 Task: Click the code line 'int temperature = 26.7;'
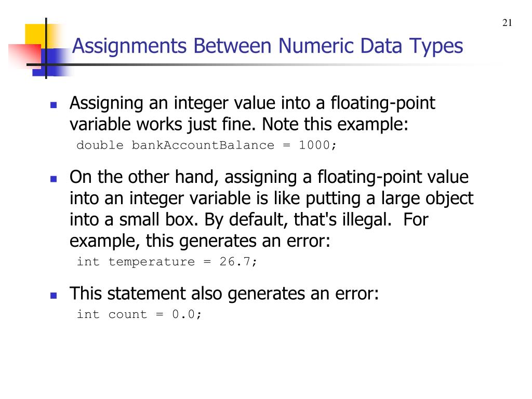point(167,262)
